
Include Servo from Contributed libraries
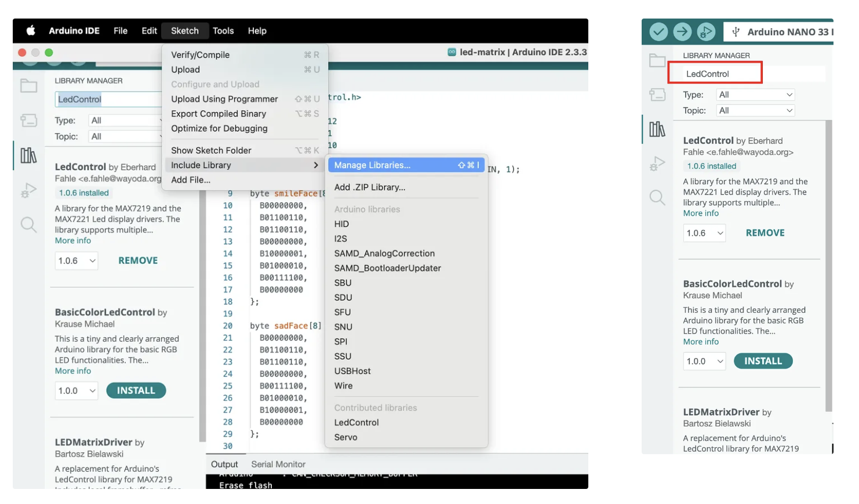tap(406, 437)
